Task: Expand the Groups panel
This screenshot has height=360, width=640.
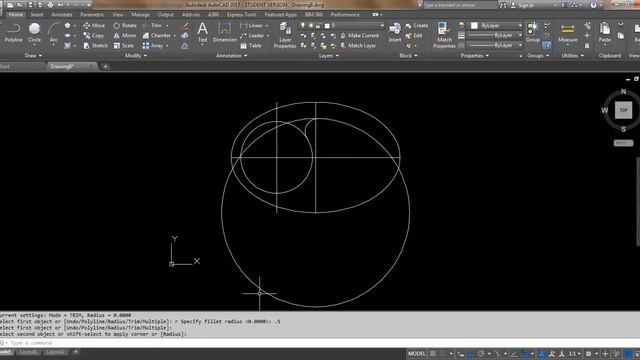Action: pyautogui.click(x=538, y=56)
